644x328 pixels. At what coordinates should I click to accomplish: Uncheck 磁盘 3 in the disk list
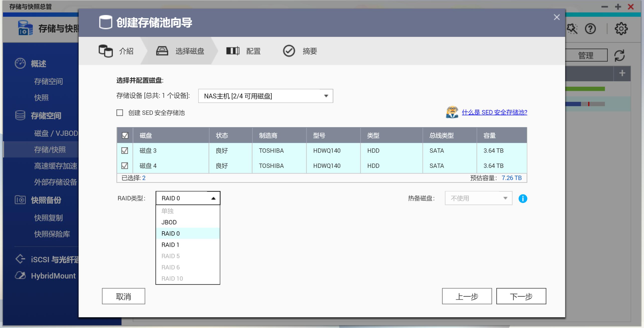125,150
